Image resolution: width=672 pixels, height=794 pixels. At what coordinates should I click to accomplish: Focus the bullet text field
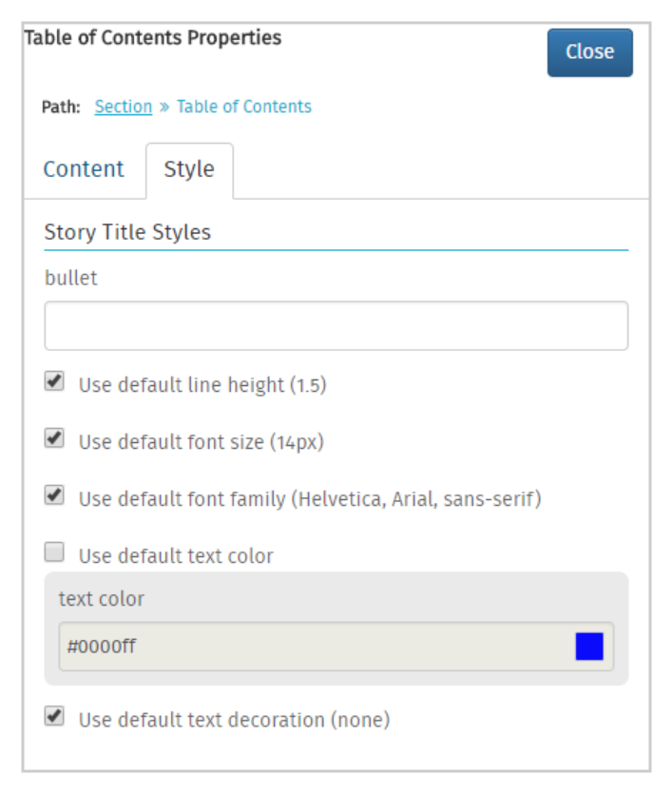(x=336, y=325)
